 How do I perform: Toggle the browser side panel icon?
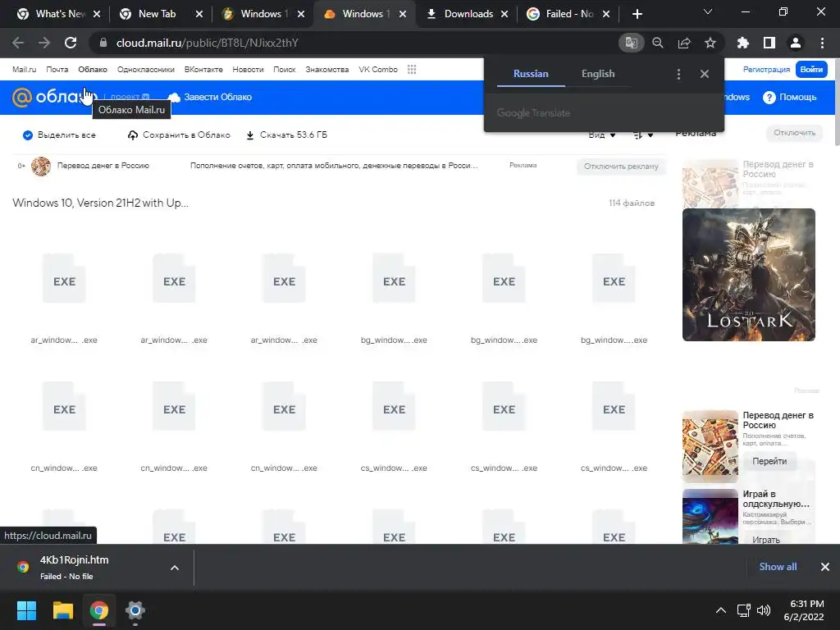tap(769, 43)
